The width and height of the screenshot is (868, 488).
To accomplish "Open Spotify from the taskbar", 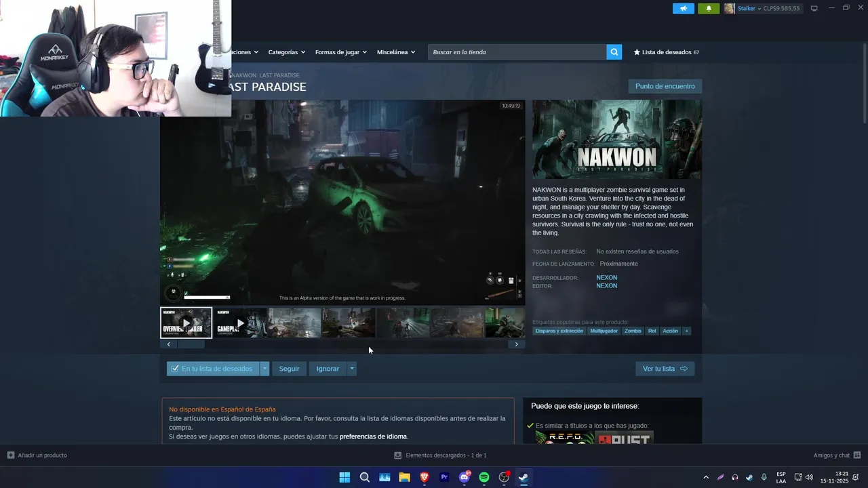I will [484, 477].
